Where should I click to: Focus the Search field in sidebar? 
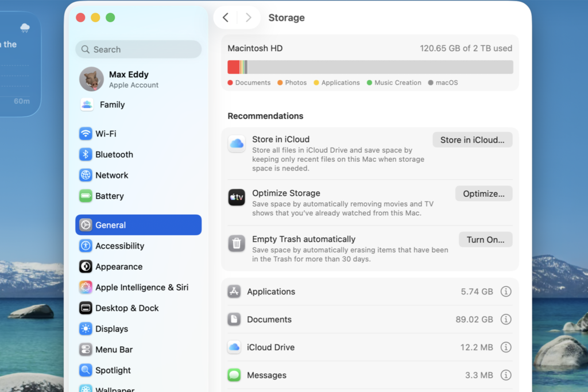coord(138,49)
